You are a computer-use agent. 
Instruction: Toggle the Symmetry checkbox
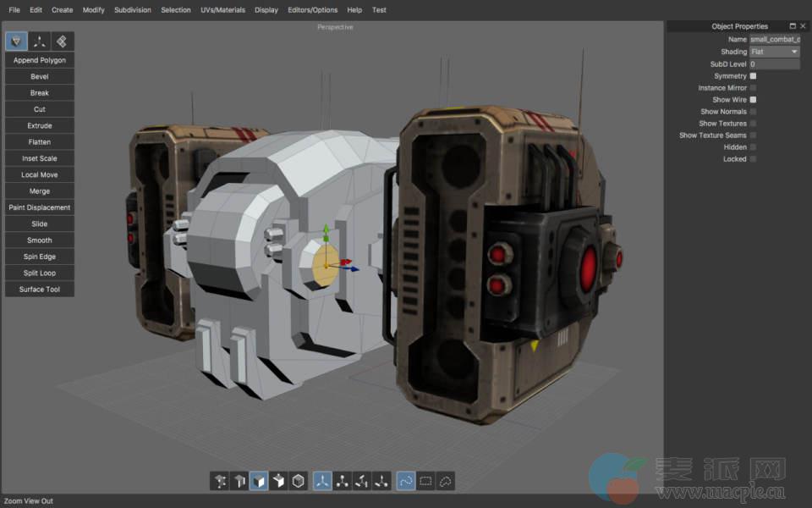[753, 76]
